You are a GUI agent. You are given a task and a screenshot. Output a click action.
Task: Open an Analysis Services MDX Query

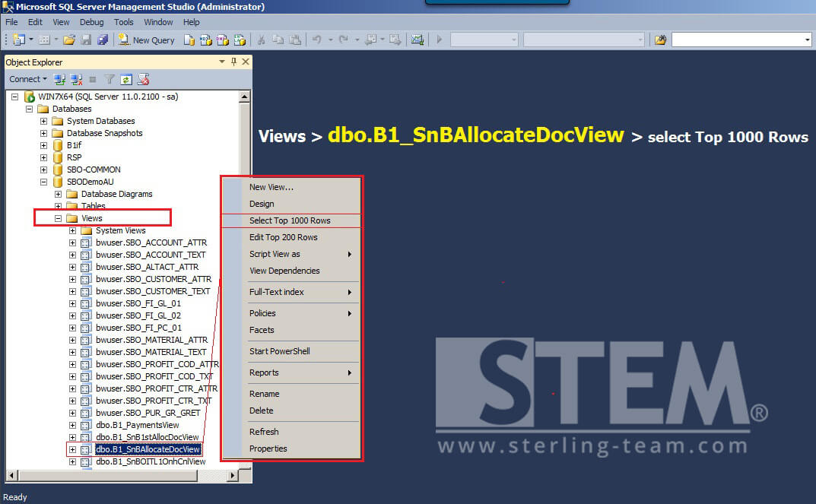pyautogui.click(x=206, y=40)
